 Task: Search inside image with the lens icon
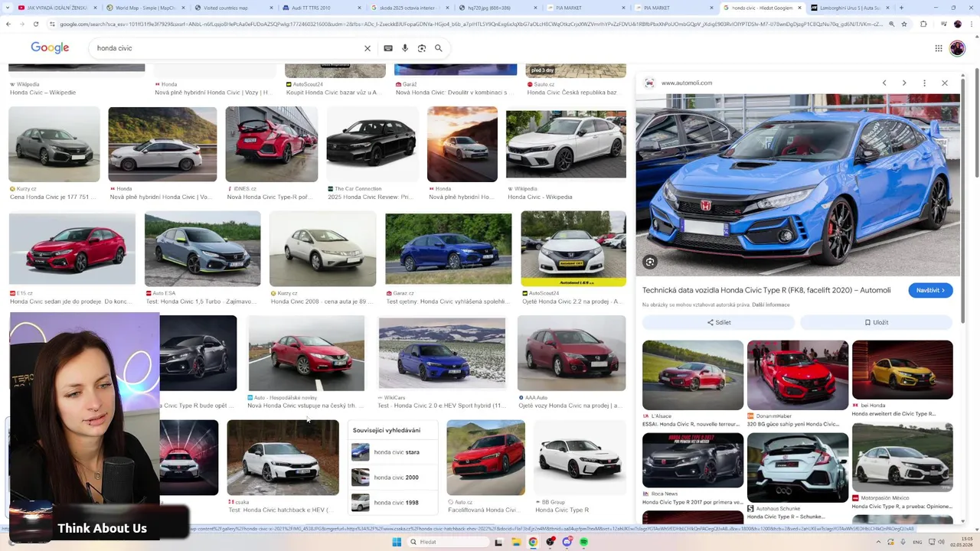tap(650, 262)
